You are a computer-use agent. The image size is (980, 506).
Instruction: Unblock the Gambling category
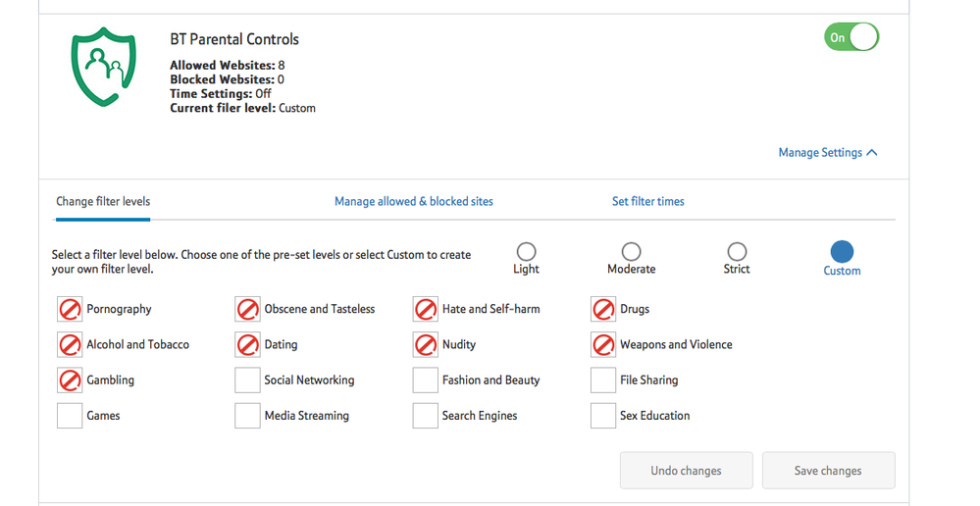tap(70, 379)
